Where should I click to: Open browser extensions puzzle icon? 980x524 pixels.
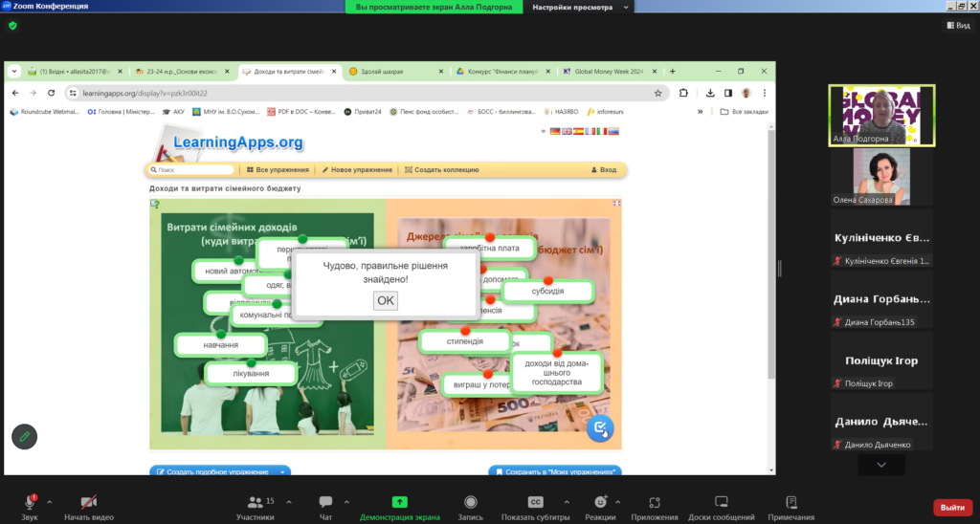coord(683,93)
